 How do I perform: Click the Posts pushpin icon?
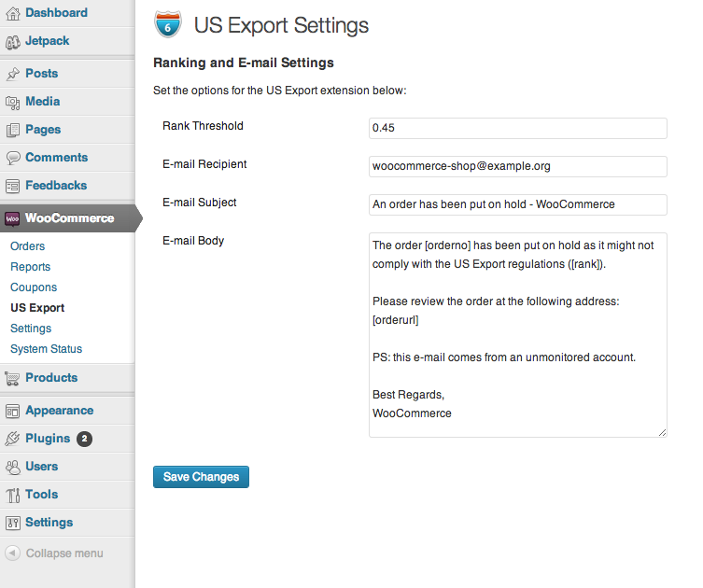pos(12,74)
